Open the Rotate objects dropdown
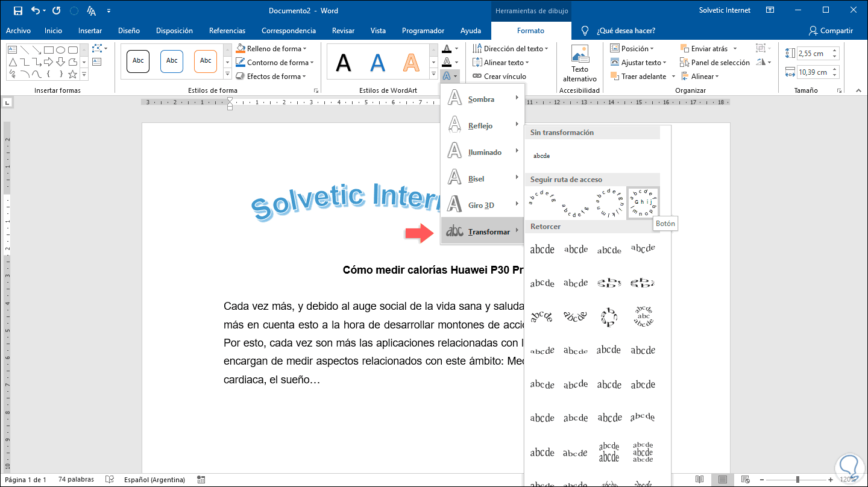Image resolution: width=868 pixels, height=487 pixels. [764, 62]
